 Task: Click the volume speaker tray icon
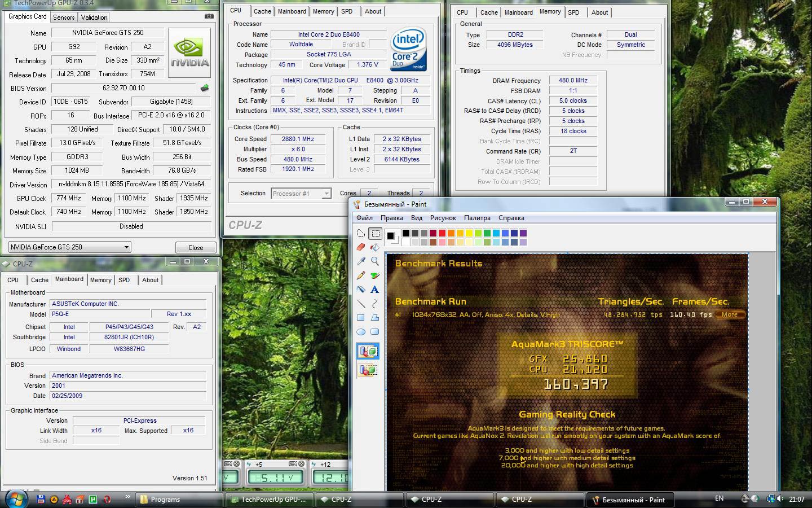[x=780, y=499]
